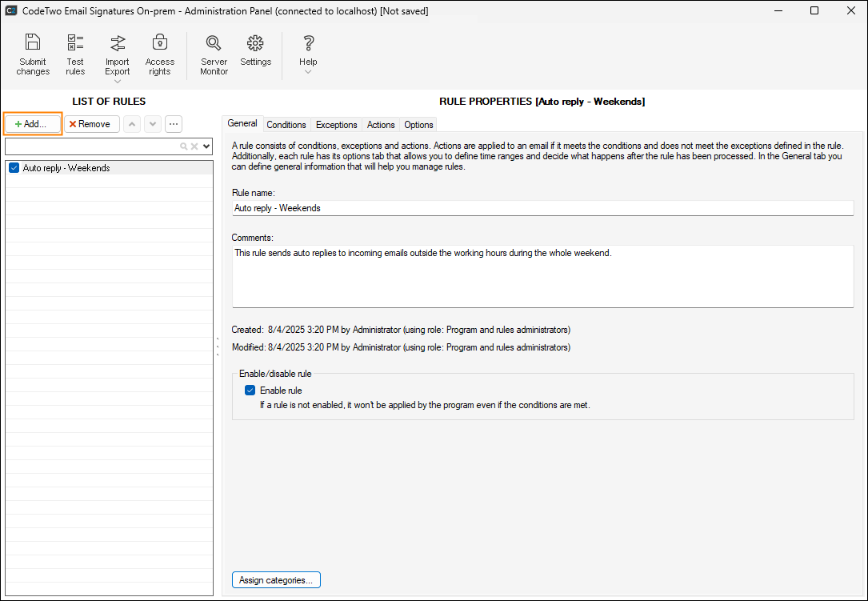Expand the Help menu dropdown
This screenshot has height=601, width=868.
click(x=308, y=72)
